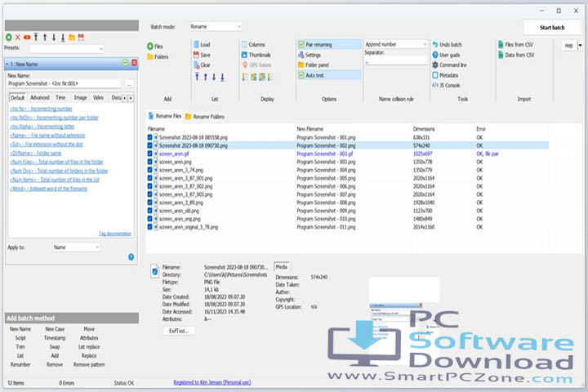The image size is (588, 392).
Task: Insert the DirName folder name tag
Action: [x=36, y=153]
